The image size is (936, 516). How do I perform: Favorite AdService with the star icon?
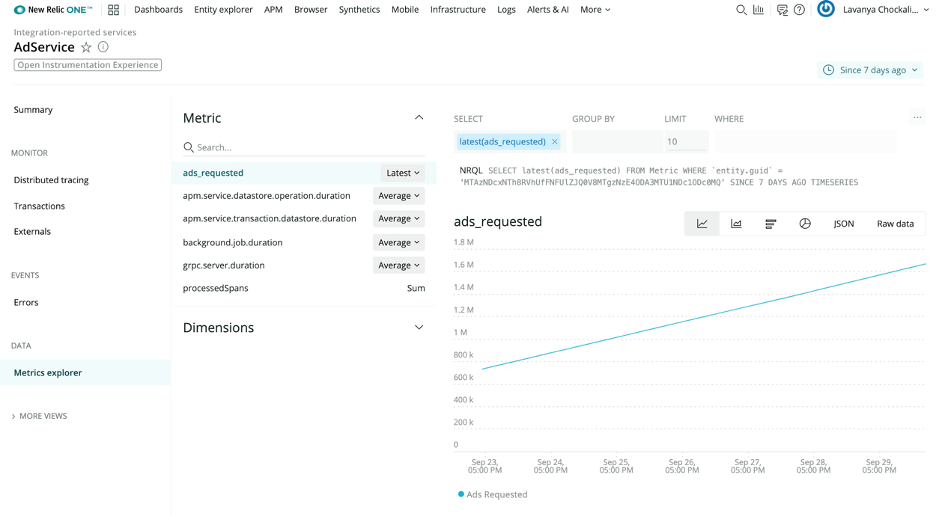coord(86,47)
